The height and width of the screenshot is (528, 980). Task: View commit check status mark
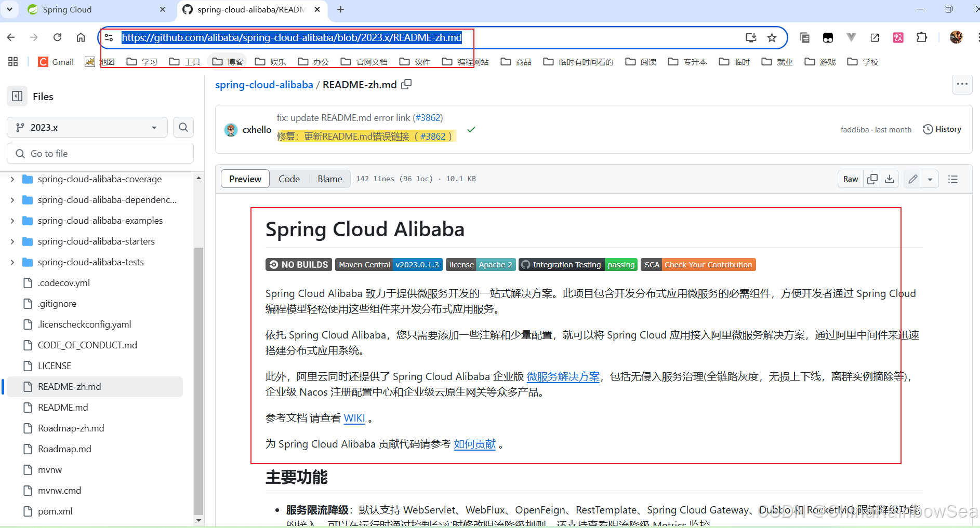(471, 129)
